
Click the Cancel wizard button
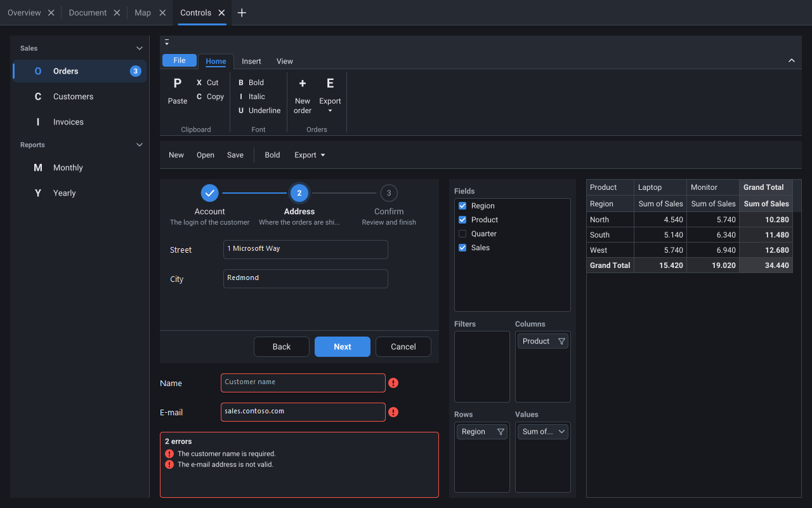coord(403,347)
